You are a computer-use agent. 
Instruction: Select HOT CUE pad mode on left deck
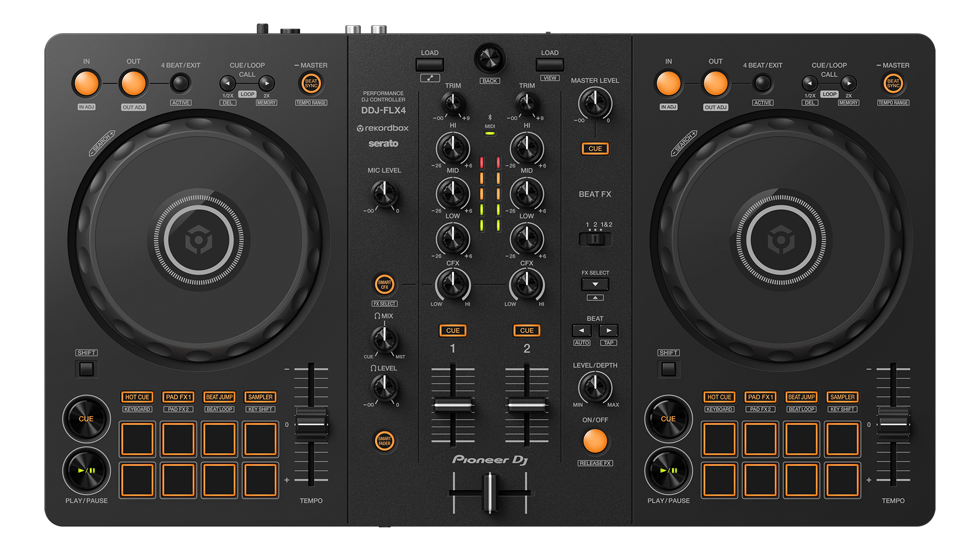pos(137,397)
